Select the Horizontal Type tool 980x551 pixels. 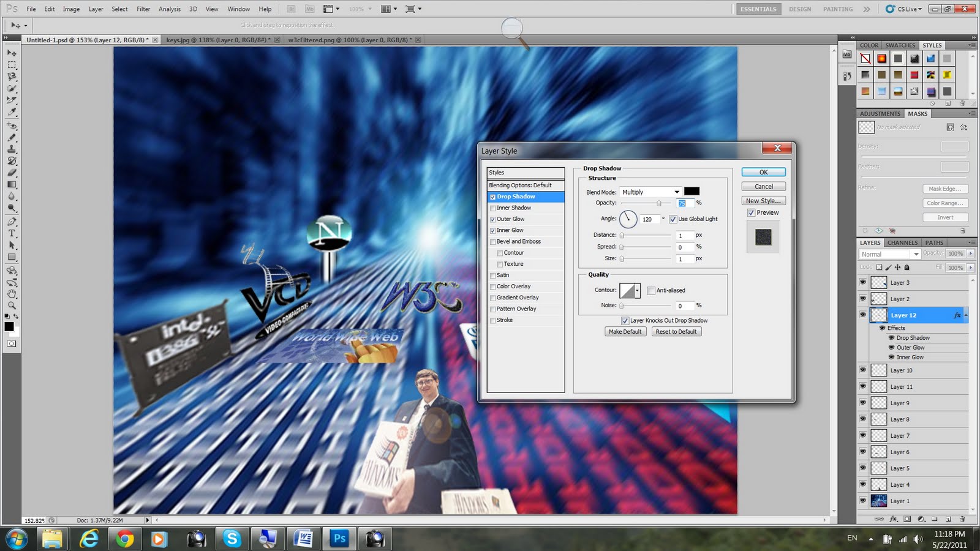click(x=12, y=233)
